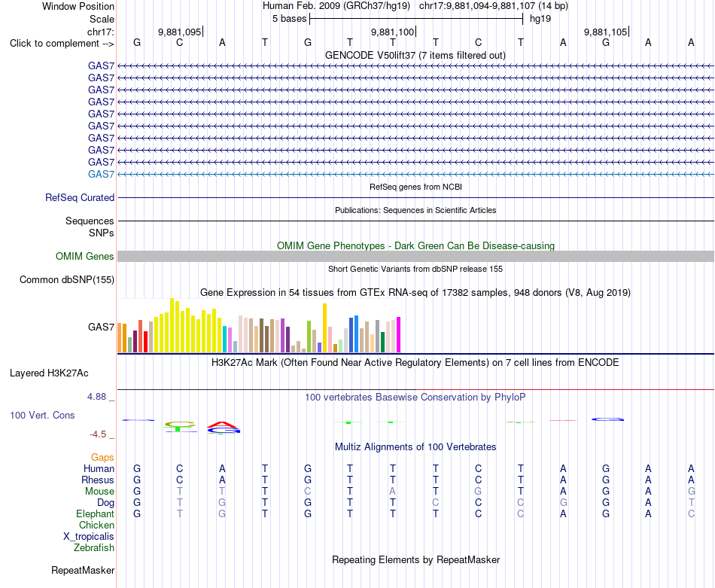Viewport: 715px width, 588px height.
Task: Click the magenta GTEx expression bar
Action: pyautogui.click(x=399, y=335)
